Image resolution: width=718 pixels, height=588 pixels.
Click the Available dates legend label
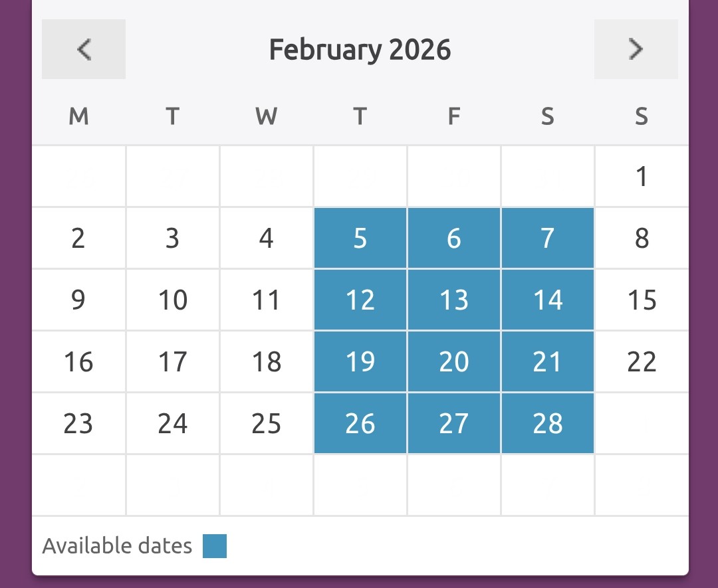point(117,546)
